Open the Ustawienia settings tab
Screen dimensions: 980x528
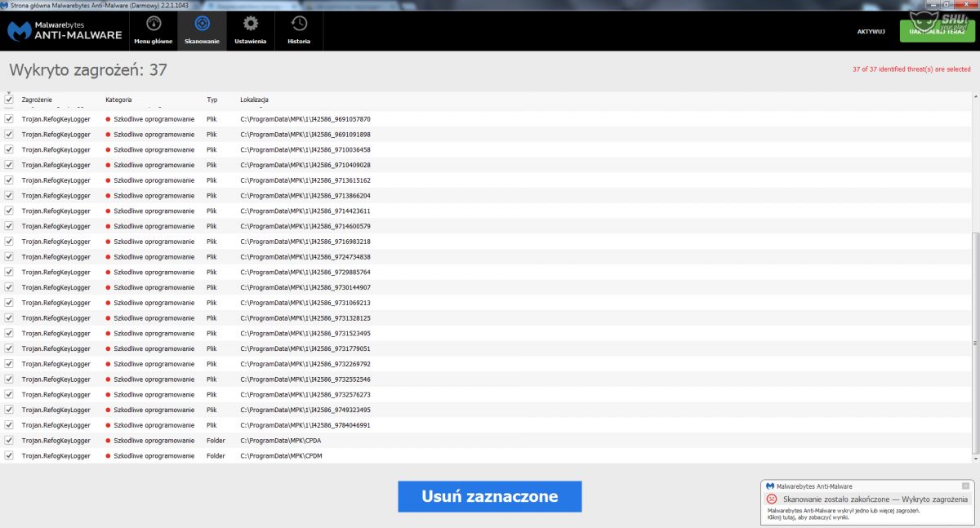pyautogui.click(x=250, y=30)
